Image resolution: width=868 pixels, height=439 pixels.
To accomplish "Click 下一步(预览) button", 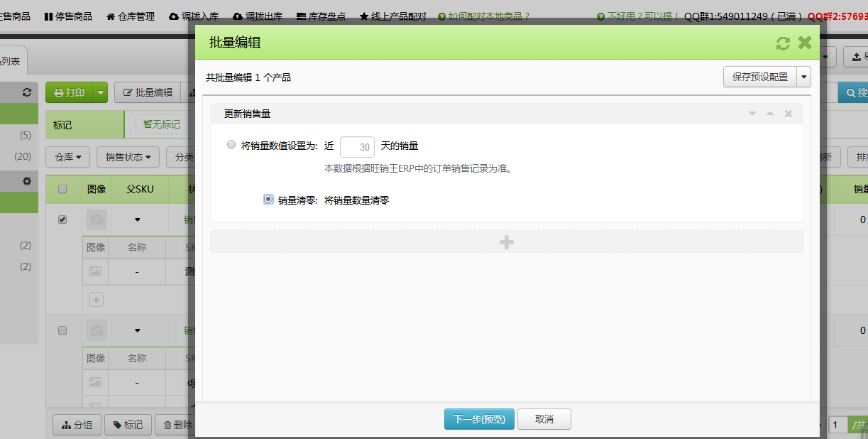I will [479, 419].
